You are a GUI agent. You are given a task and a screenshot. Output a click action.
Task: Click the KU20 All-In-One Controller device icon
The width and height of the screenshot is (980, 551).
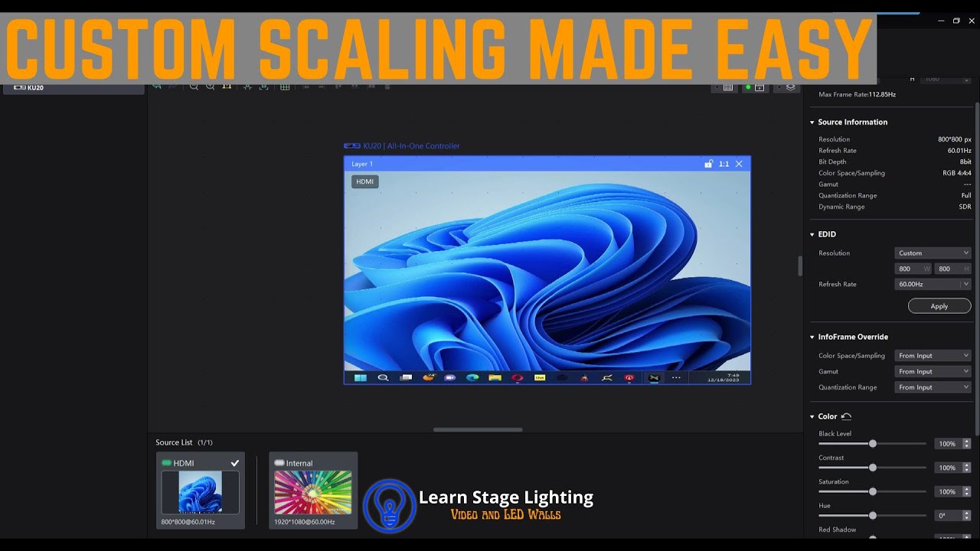point(352,145)
